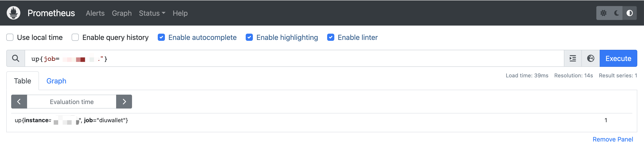644x148 pixels.
Task: Run the query with Execute
Action: (618, 59)
